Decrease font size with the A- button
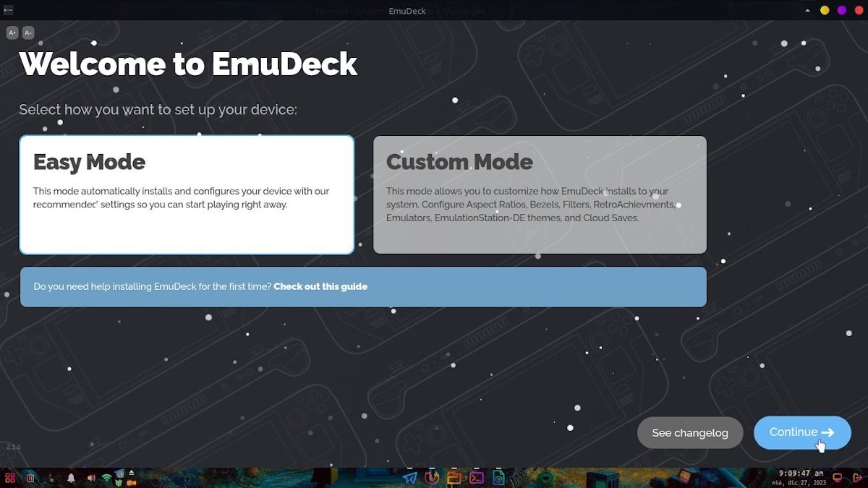Image resolution: width=868 pixels, height=488 pixels. tap(28, 33)
